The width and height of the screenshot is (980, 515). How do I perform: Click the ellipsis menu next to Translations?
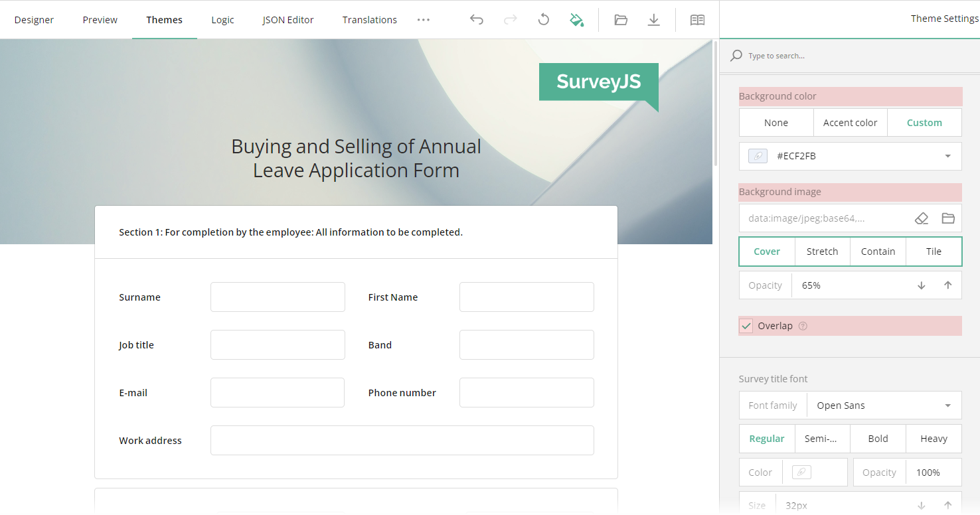[x=424, y=19]
